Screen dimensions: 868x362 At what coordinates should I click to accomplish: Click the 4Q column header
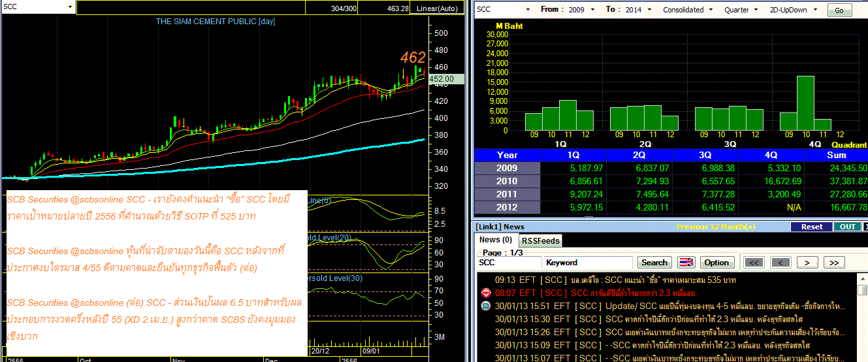(x=771, y=155)
